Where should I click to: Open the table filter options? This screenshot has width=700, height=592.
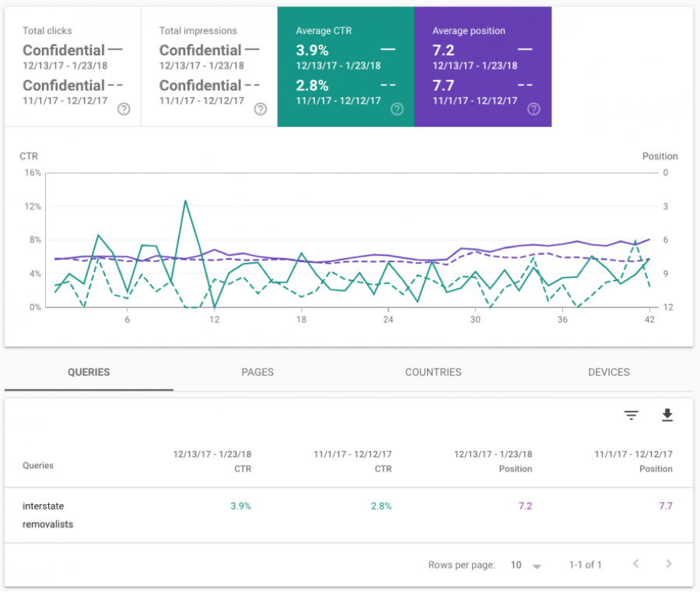(630, 415)
